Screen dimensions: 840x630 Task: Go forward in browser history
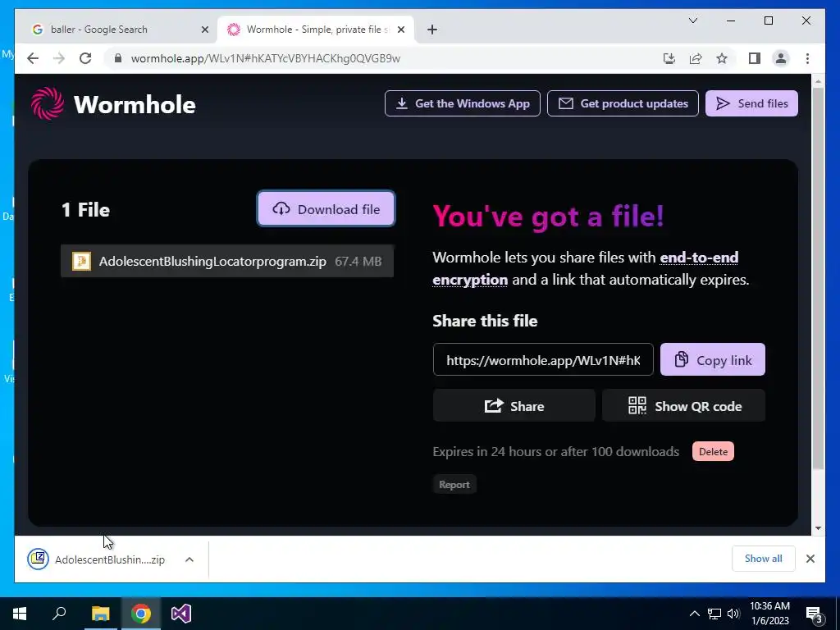[59, 58]
